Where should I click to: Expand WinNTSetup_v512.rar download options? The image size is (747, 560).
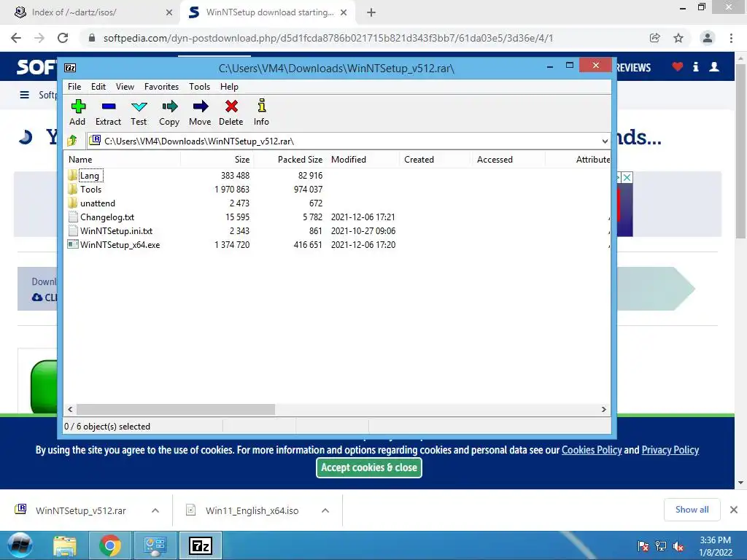[x=155, y=510]
